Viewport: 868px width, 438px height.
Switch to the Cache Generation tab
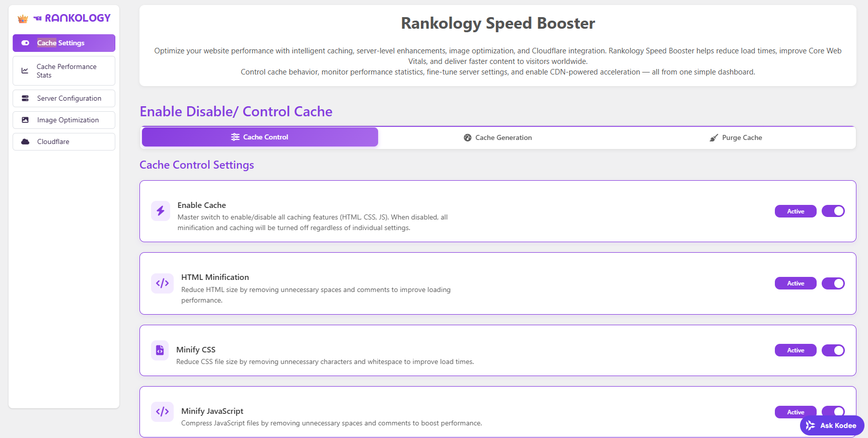click(x=497, y=138)
